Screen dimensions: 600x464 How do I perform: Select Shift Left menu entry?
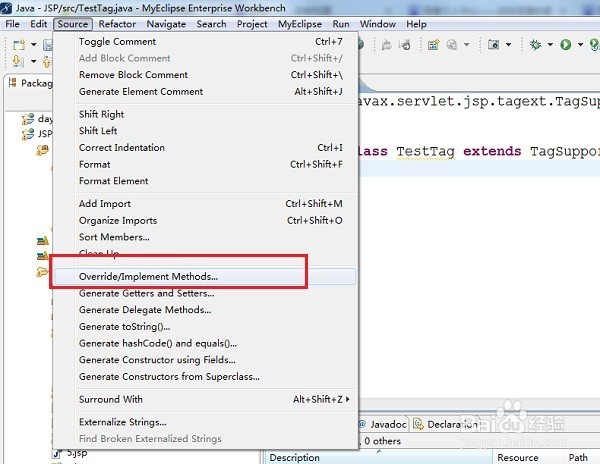(205, 131)
